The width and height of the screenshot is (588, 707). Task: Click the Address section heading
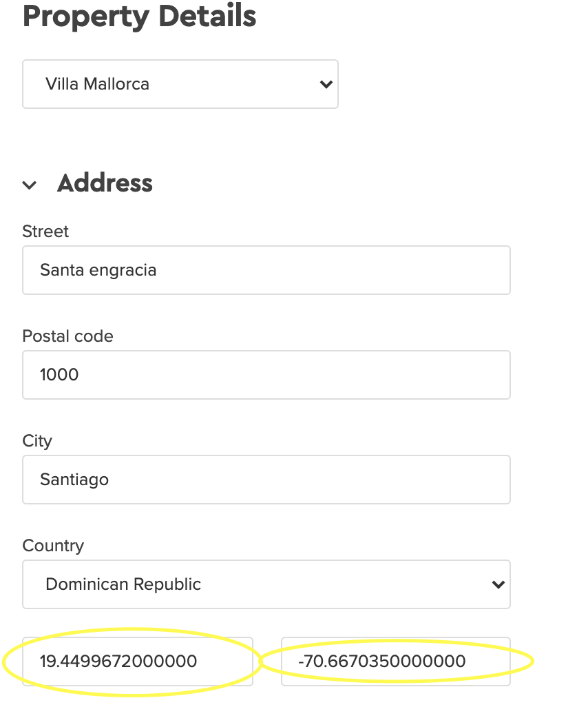click(105, 183)
